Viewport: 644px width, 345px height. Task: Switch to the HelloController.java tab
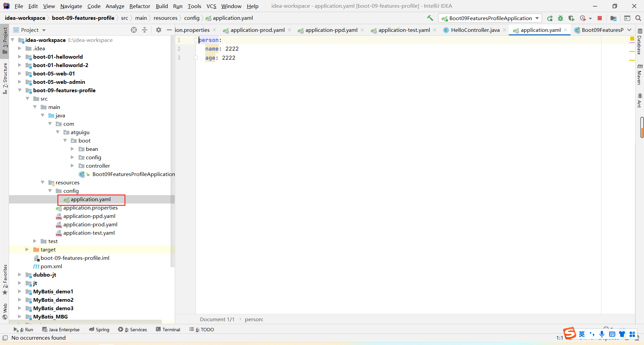(475, 30)
